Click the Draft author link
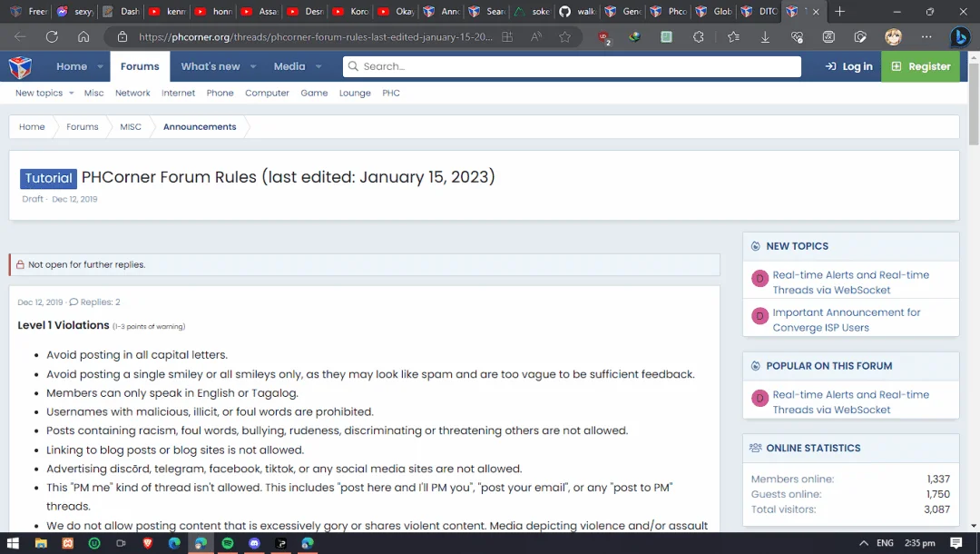This screenshot has height=554, width=980. coord(33,199)
